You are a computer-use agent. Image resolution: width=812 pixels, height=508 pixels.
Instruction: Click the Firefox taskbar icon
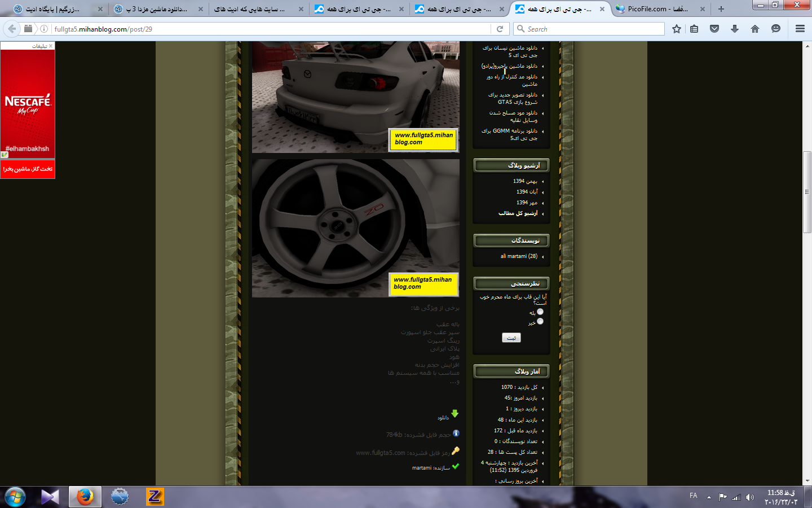(85, 497)
